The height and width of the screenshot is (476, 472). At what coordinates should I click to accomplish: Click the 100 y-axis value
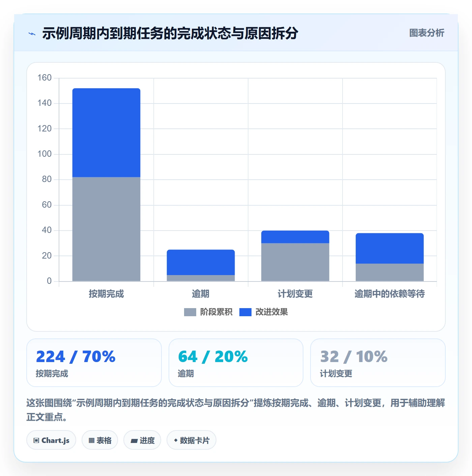point(45,154)
